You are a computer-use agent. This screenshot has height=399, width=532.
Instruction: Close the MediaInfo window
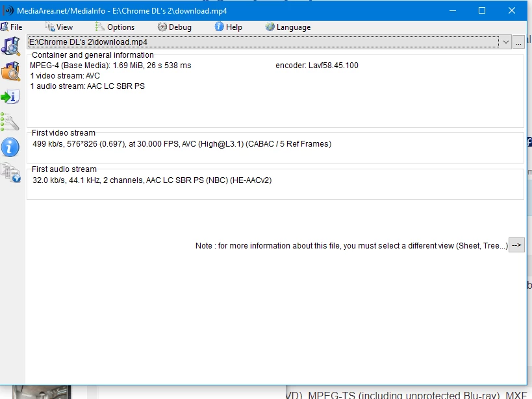(x=512, y=10)
